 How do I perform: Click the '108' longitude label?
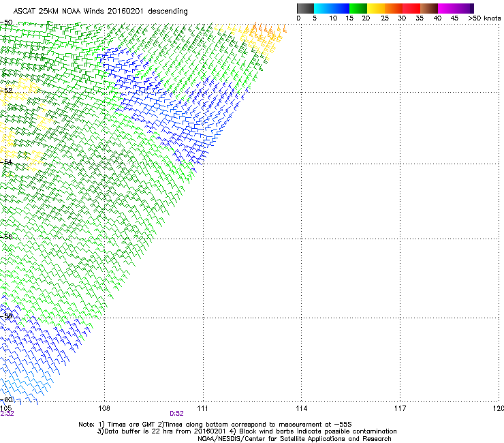pyautogui.click(x=104, y=408)
